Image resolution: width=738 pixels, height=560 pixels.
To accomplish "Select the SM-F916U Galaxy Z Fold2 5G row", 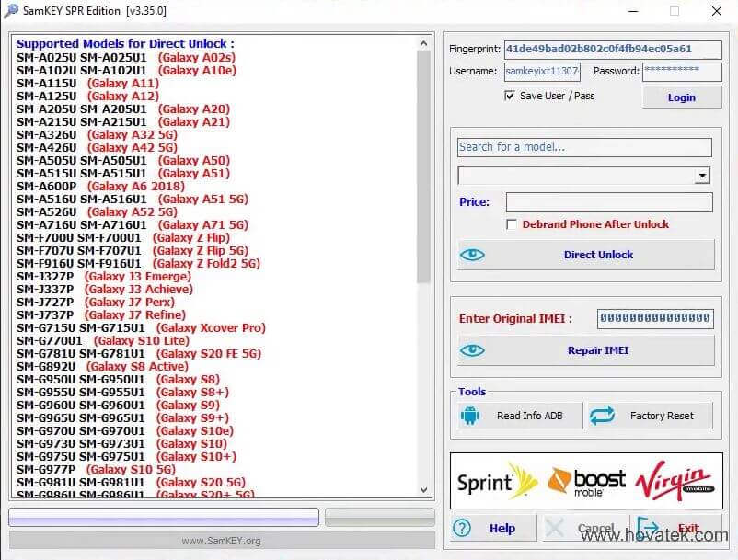I will [138, 264].
